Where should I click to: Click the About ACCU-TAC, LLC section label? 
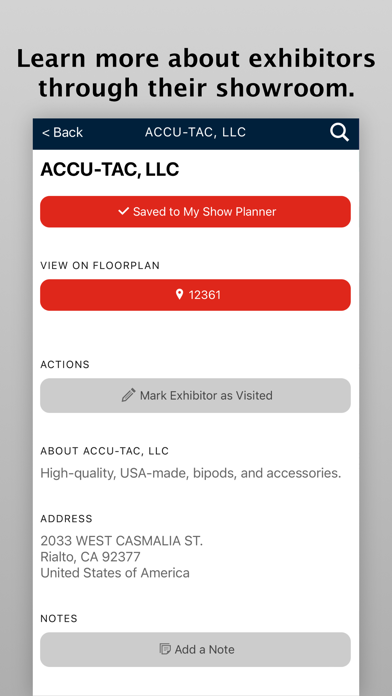point(105,451)
